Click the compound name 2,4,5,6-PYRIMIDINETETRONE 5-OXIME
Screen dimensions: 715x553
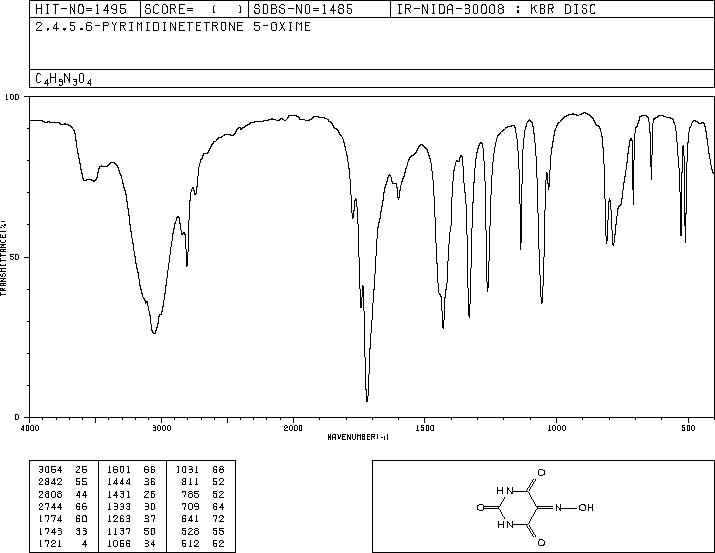pos(173,27)
